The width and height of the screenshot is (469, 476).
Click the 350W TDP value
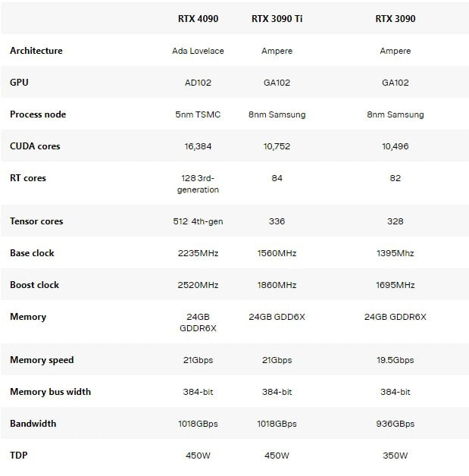[395, 456]
